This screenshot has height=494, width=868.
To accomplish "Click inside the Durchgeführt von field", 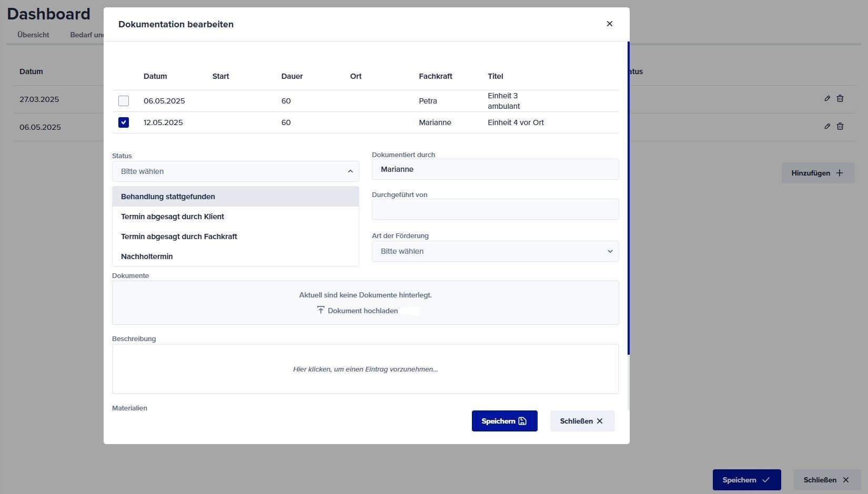I will [x=494, y=209].
